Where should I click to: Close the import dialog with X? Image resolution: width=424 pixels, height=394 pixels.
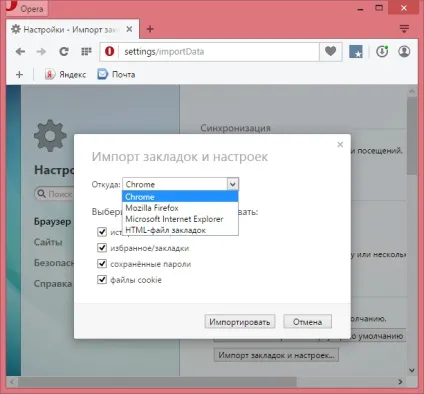tap(340, 145)
